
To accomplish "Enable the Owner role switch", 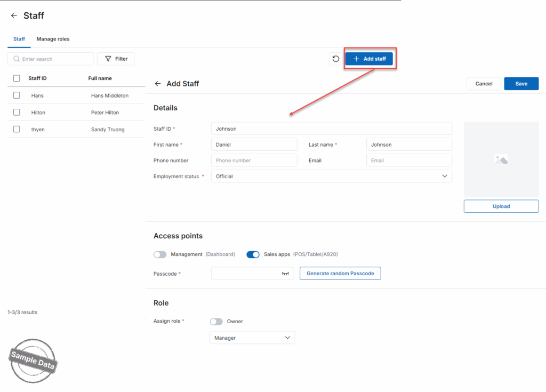I will [216, 322].
